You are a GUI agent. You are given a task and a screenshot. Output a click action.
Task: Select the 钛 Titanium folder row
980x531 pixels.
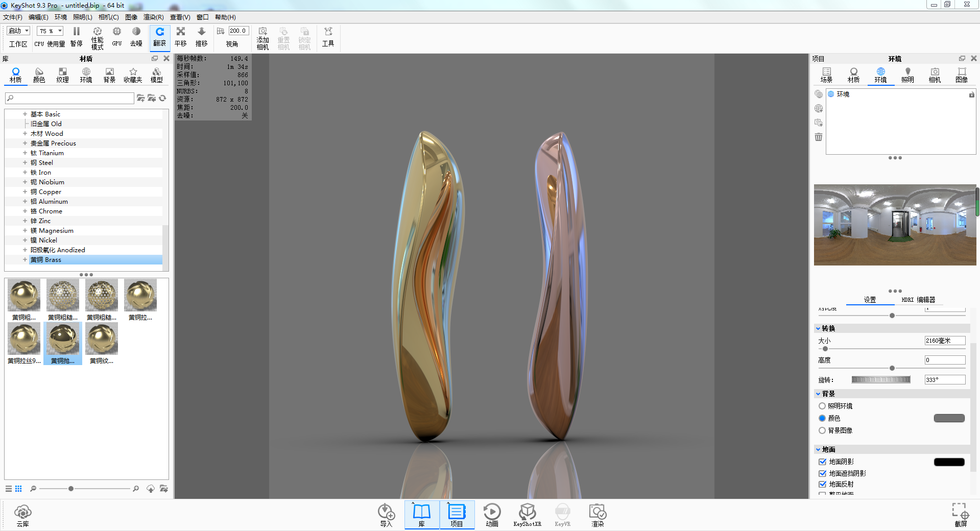coord(84,153)
